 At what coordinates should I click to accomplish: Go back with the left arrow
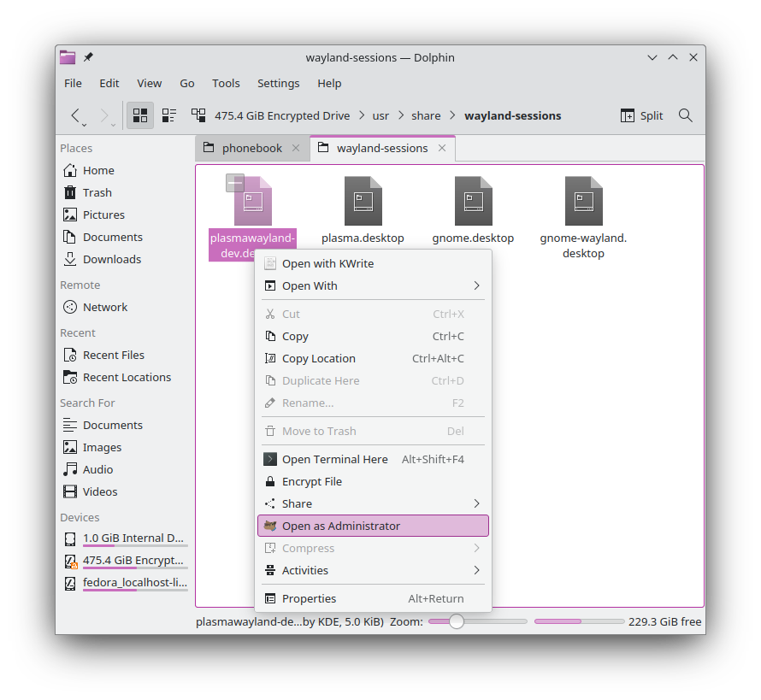(x=75, y=115)
